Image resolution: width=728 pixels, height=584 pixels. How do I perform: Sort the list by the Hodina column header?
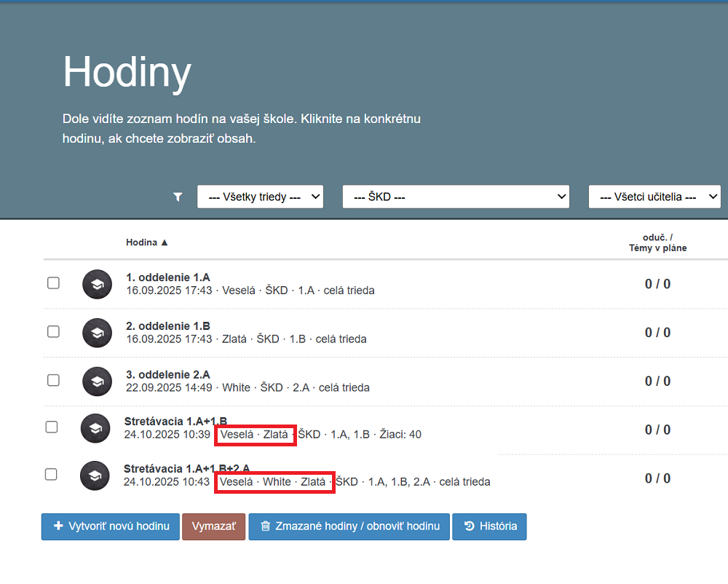tap(146, 242)
